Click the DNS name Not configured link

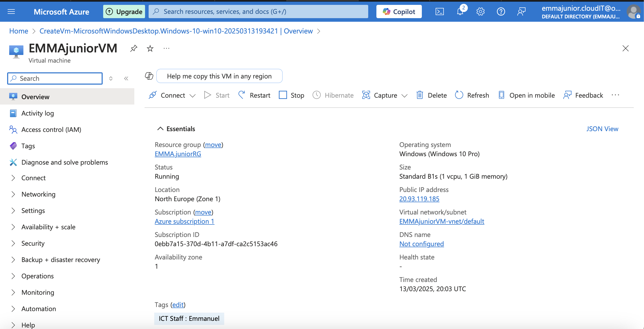point(422,244)
